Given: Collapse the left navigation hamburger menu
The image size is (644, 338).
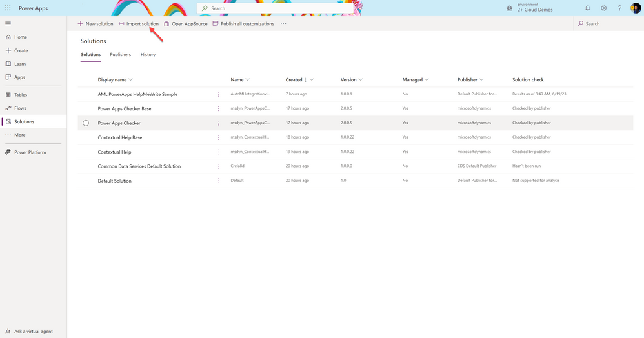Looking at the screenshot, I should click(8, 23).
